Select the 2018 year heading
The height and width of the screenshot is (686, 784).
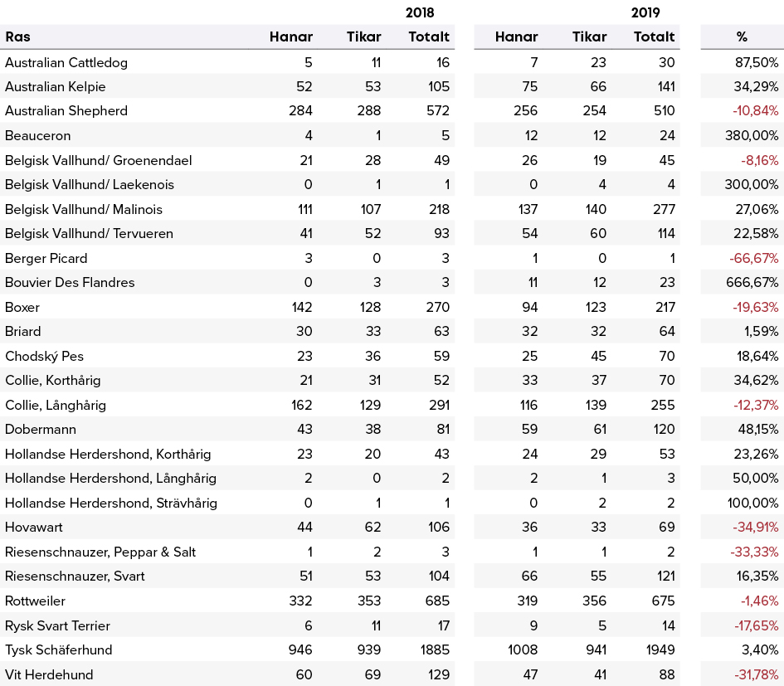tap(420, 12)
